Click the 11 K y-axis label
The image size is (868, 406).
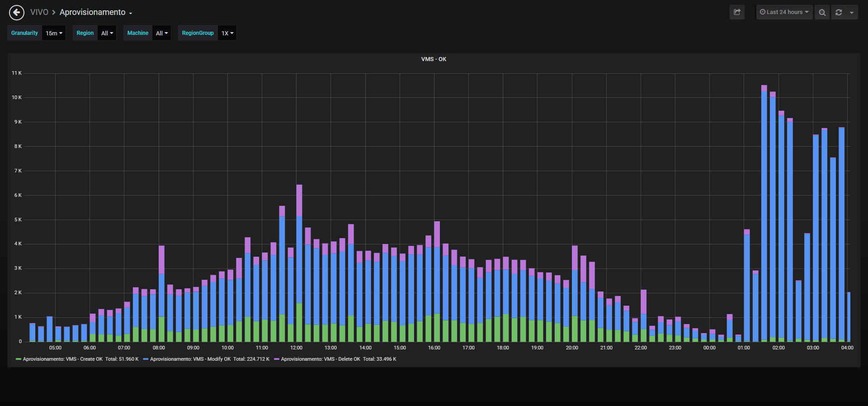(x=17, y=73)
